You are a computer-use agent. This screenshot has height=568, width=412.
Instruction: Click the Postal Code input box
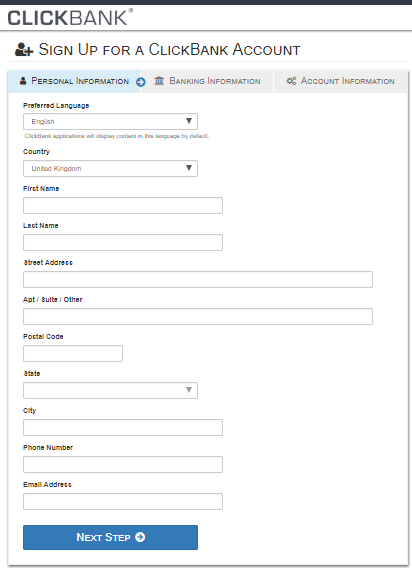click(73, 353)
